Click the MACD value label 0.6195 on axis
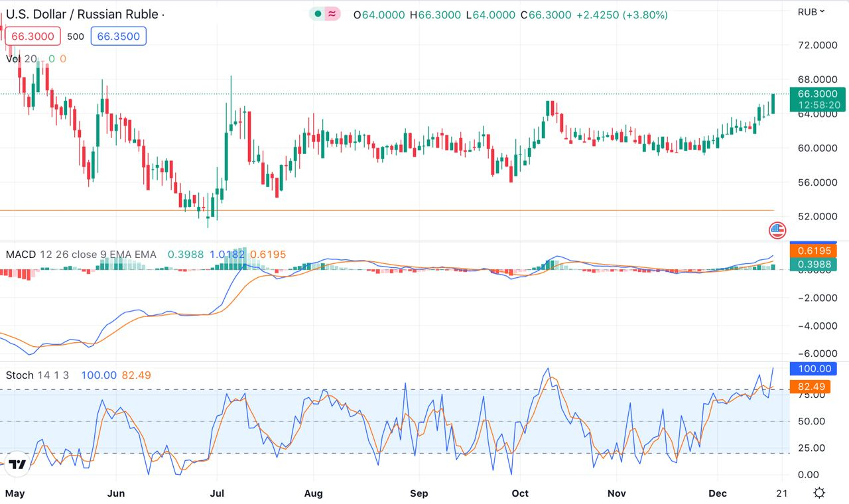Image resolution: width=849 pixels, height=504 pixels. pos(814,251)
